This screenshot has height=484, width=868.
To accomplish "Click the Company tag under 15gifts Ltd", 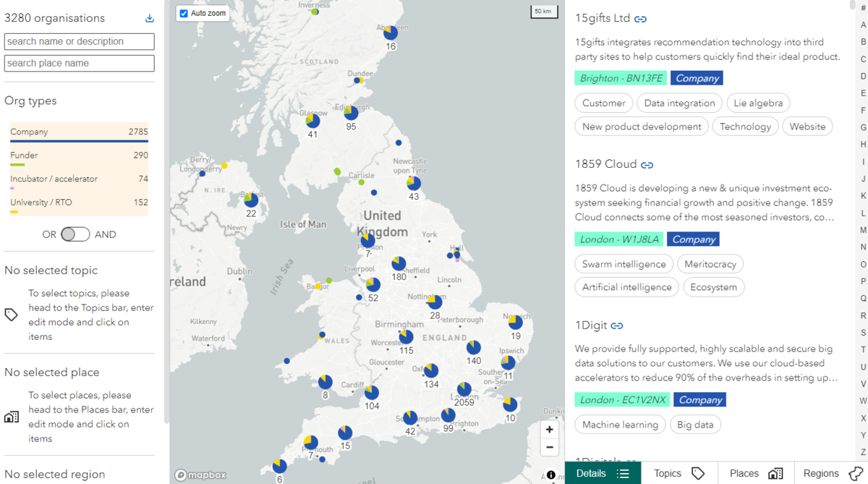I will coord(697,78).
